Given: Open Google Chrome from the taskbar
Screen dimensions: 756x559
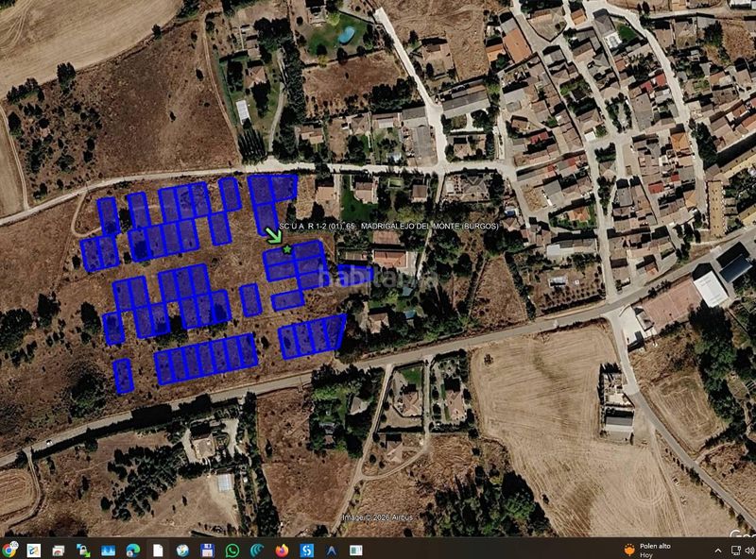Looking at the screenshot, I should click(x=9, y=550).
